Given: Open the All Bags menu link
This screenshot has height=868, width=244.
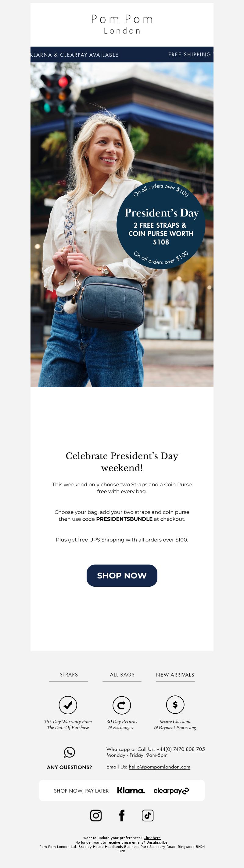Looking at the screenshot, I should coord(122,675).
